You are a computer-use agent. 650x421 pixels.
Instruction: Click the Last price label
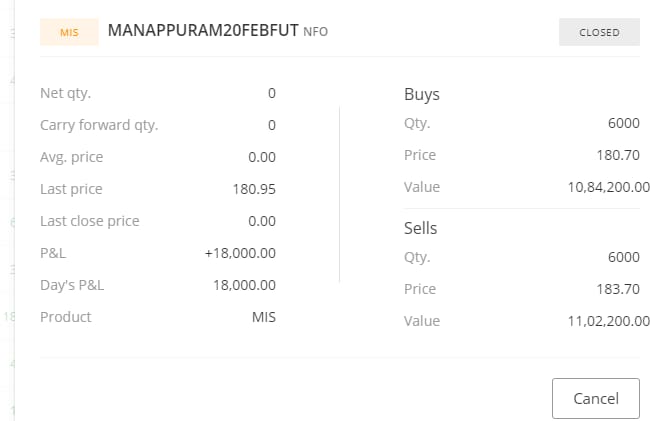coord(71,189)
